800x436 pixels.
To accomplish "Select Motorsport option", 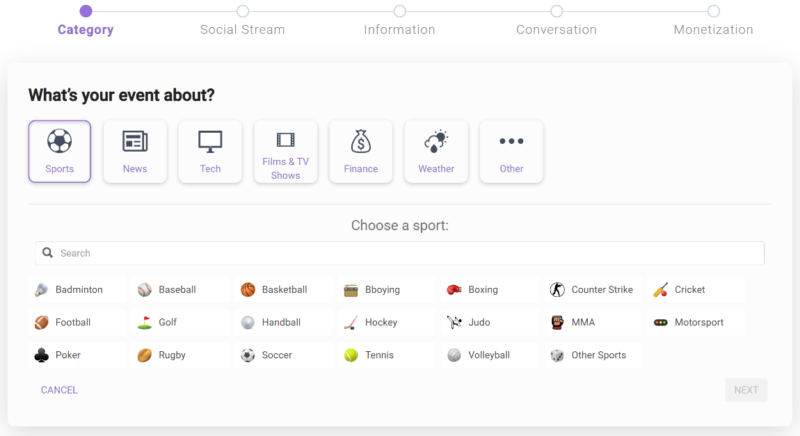I will point(696,322).
